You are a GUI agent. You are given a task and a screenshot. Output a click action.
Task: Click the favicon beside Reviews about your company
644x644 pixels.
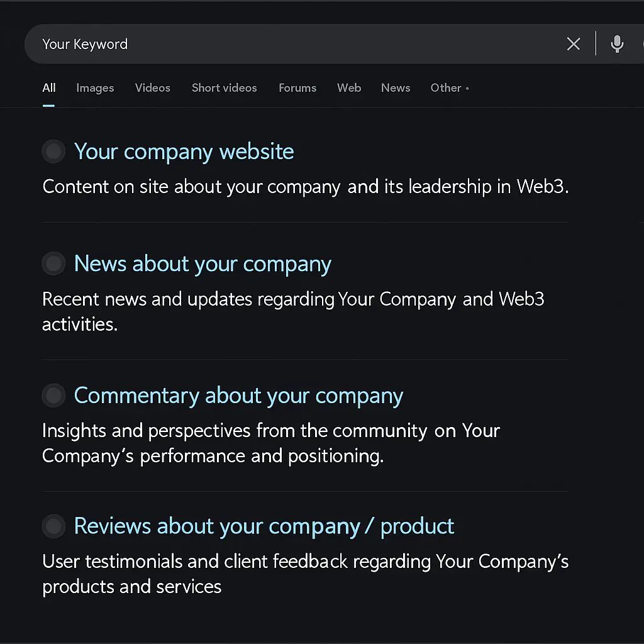[x=53, y=526]
